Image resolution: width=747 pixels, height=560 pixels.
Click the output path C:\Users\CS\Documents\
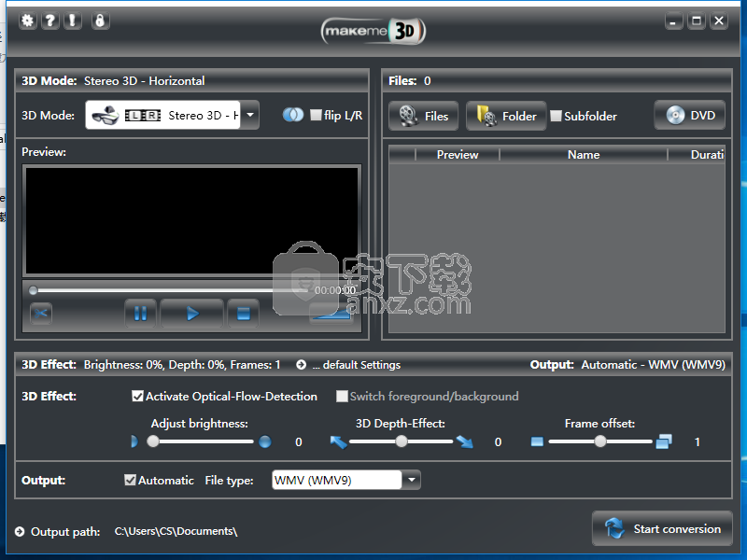tap(176, 531)
